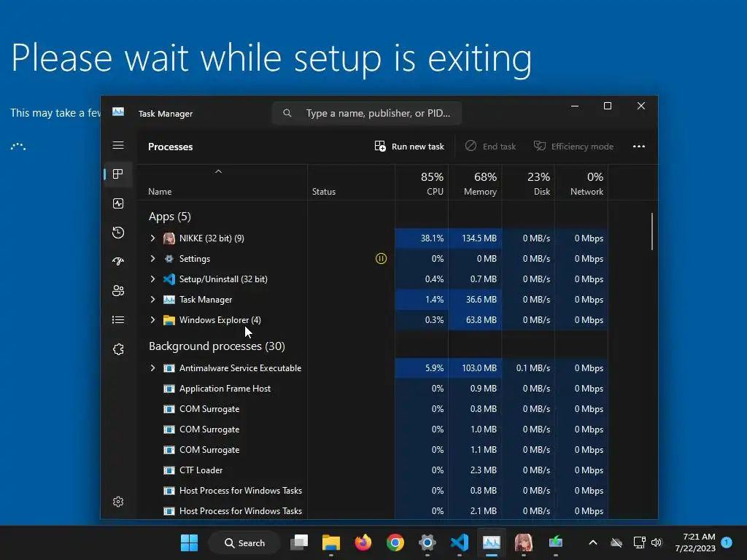
Task: Launch Firefox from the taskbar
Action: 363,542
